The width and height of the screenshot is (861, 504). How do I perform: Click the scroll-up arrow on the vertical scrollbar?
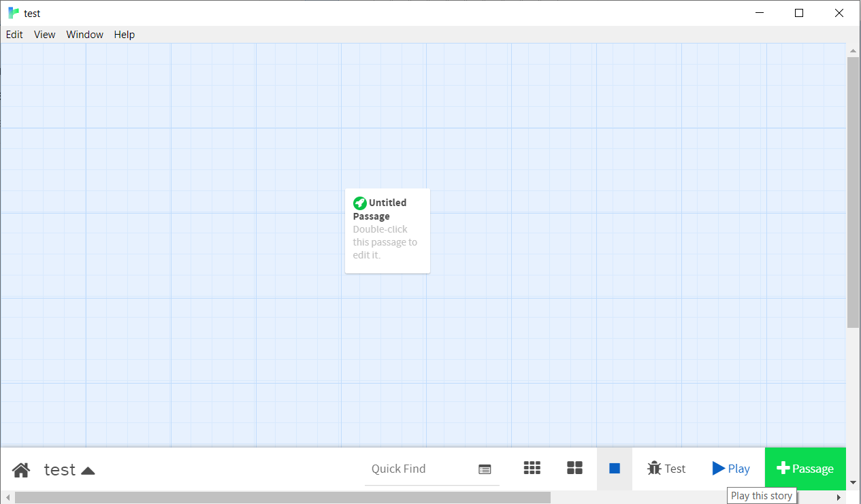853,50
